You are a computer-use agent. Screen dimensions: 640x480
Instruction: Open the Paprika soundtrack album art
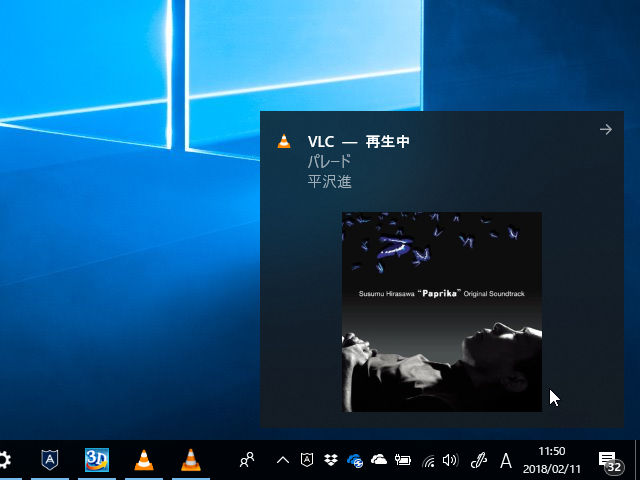click(442, 312)
